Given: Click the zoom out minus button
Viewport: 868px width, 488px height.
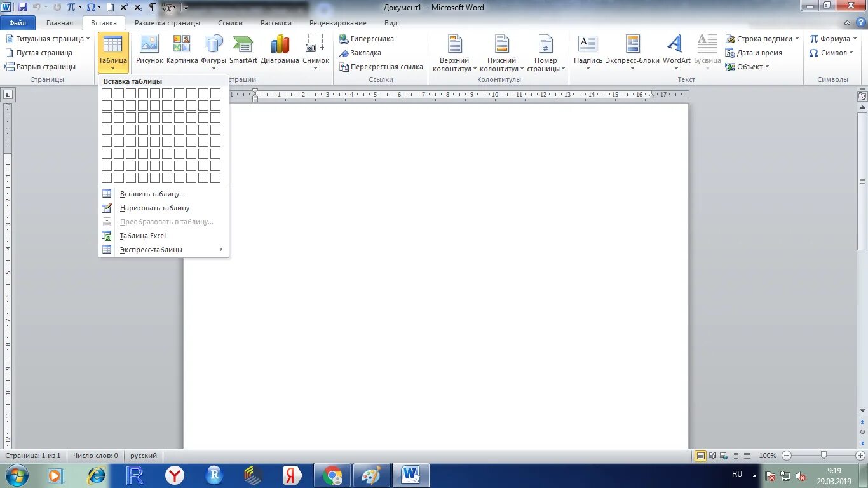Looking at the screenshot, I should (787, 456).
